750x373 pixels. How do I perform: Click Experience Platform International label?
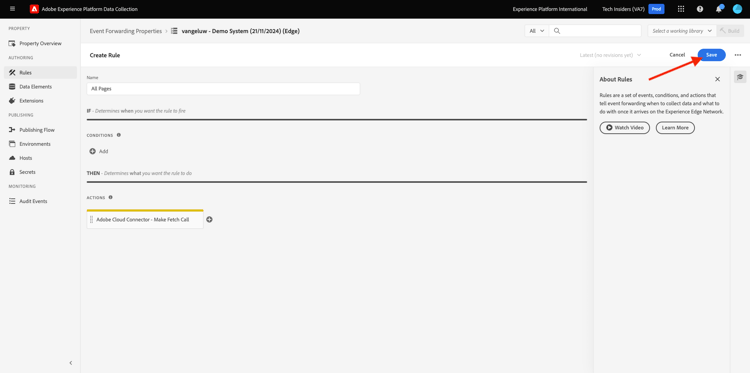pyautogui.click(x=550, y=9)
